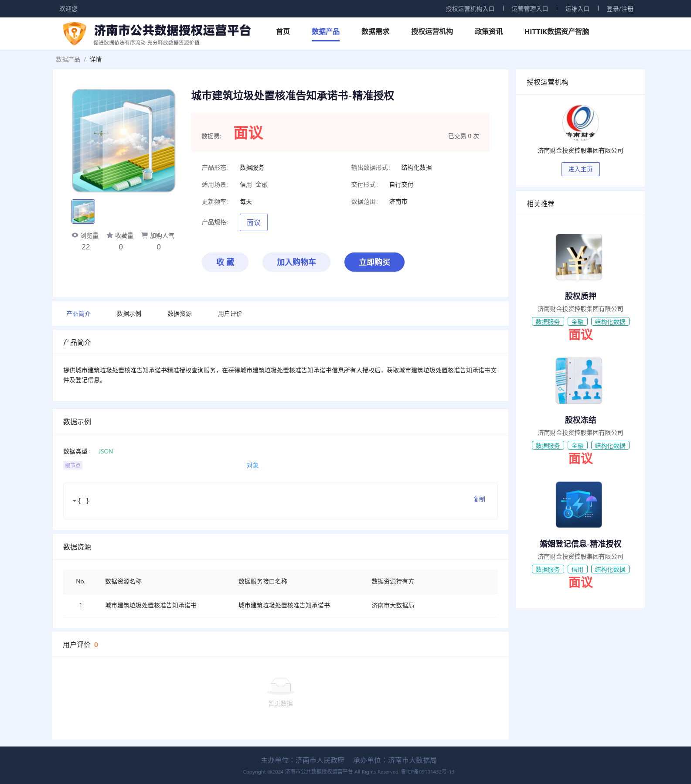Click 结构化数据 tag under 股权冻结

tap(610, 446)
